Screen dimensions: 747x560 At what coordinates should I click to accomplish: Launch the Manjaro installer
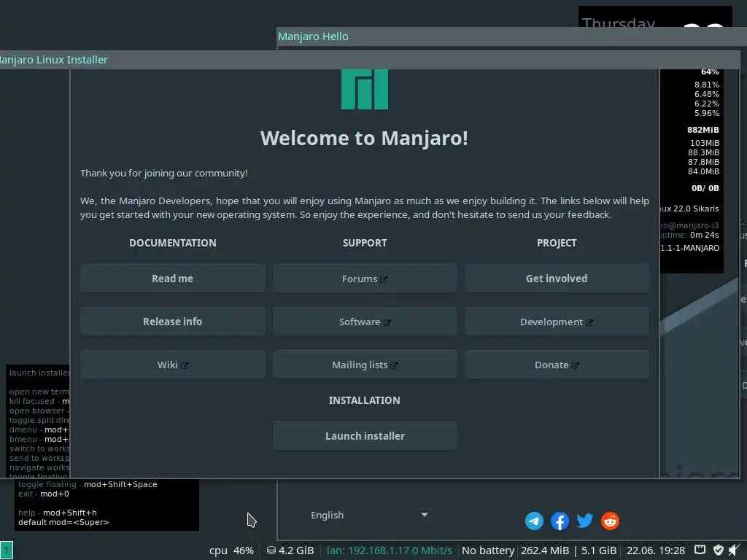pos(365,436)
